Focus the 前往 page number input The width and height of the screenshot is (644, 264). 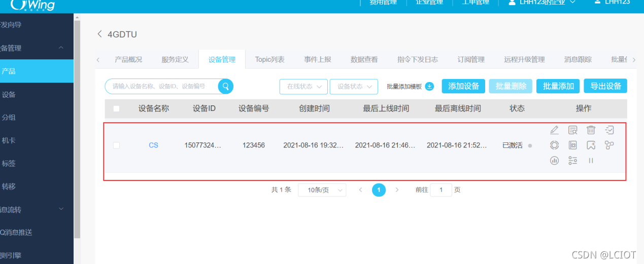pos(441,190)
